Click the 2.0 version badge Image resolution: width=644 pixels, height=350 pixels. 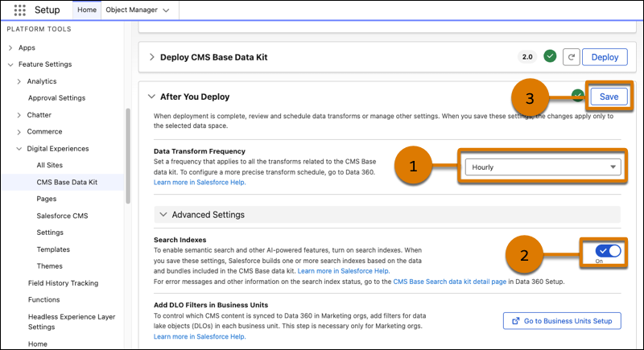coord(527,57)
